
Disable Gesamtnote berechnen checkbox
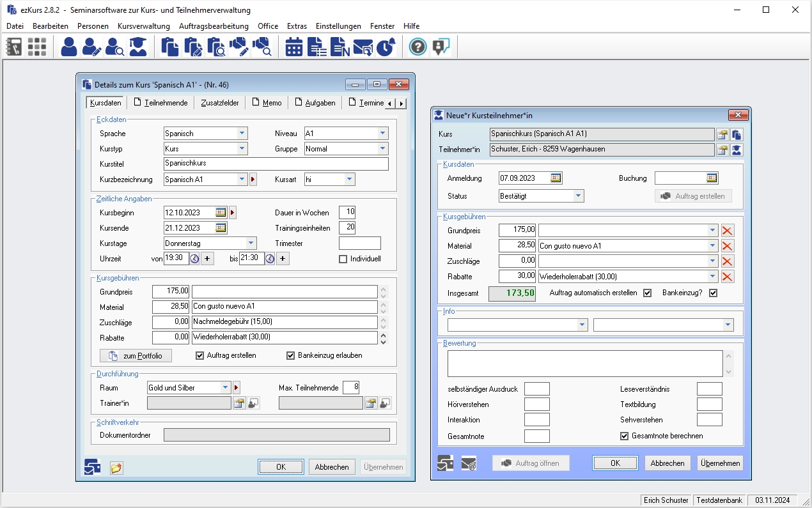pyautogui.click(x=624, y=436)
